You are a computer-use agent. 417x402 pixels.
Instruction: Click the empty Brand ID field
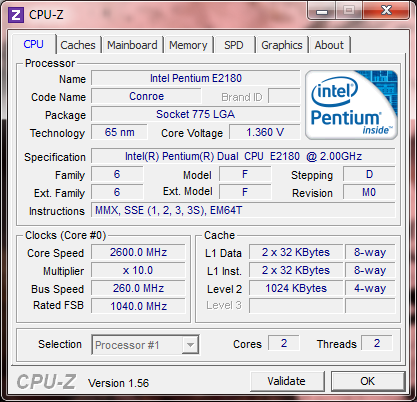tap(284, 96)
